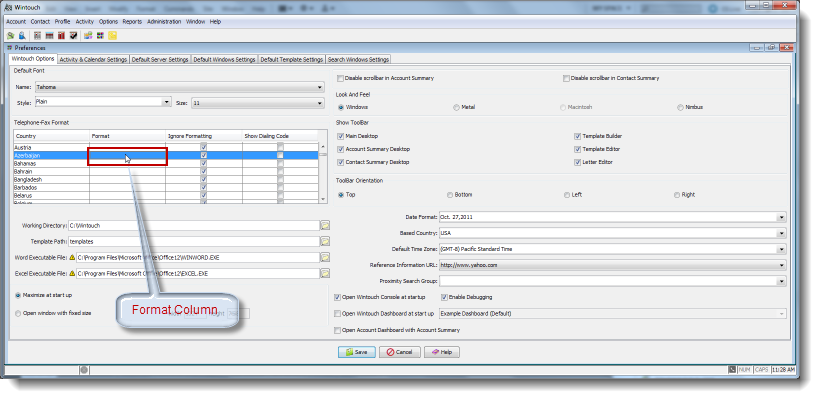Viewport: 820px width, 399px height.
Task: Click the Show Dialing Code column header
Action: pos(280,136)
